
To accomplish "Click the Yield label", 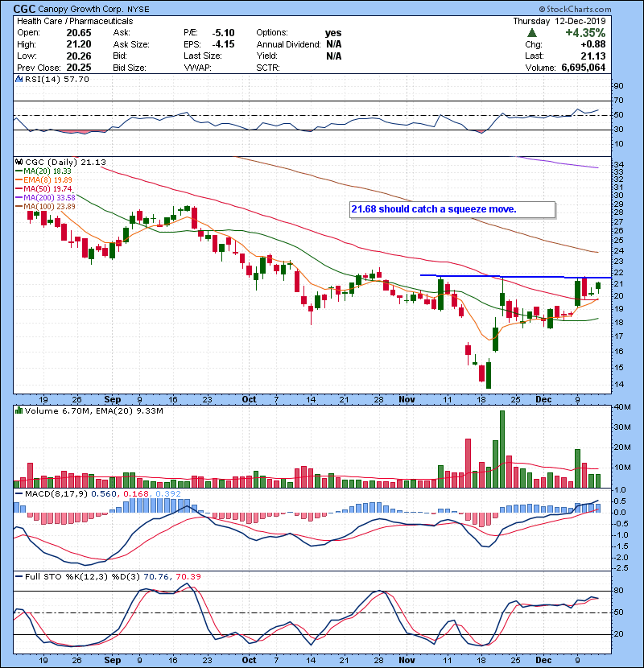I will click(x=266, y=56).
